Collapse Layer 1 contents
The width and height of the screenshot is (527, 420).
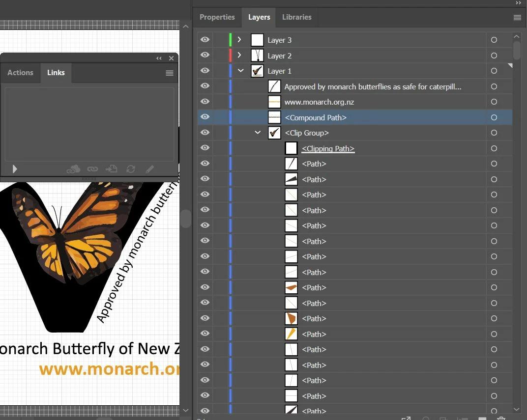click(x=241, y=71)
